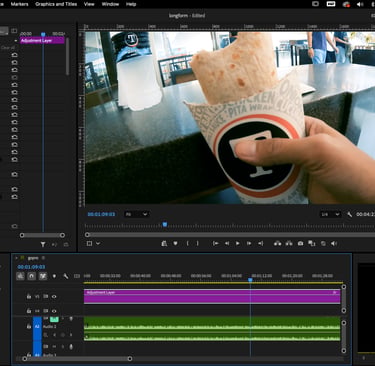375x366 pixels.
Task: Add a marker from the timeline toolbar
Action: (x=54, y=276)
